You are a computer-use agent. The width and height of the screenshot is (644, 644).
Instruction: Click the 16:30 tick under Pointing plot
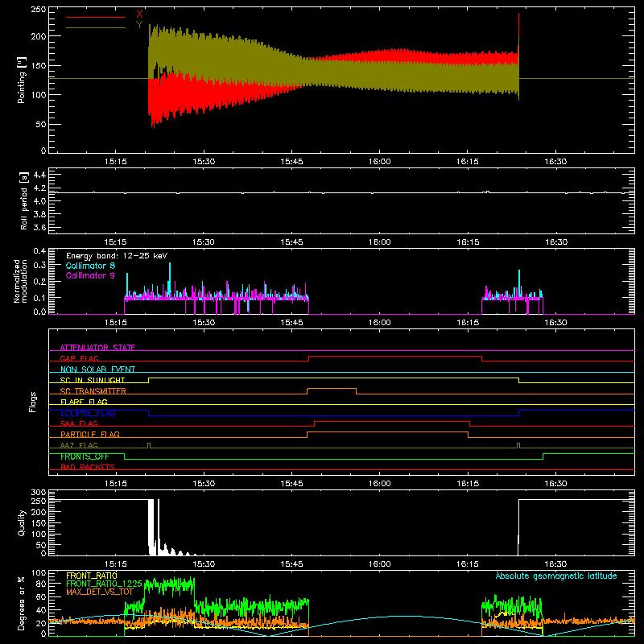pos(555,162)
